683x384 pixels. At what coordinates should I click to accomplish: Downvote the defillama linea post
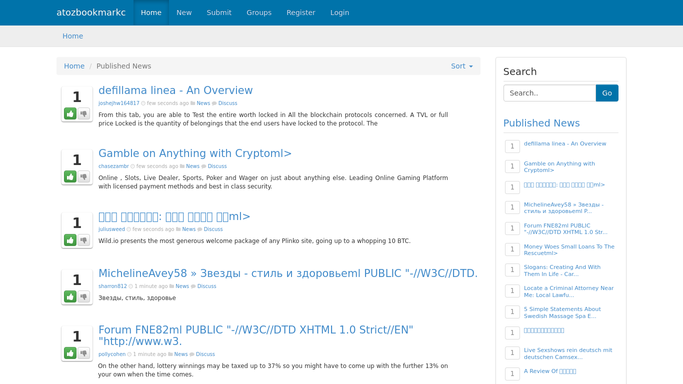point(84,114)
